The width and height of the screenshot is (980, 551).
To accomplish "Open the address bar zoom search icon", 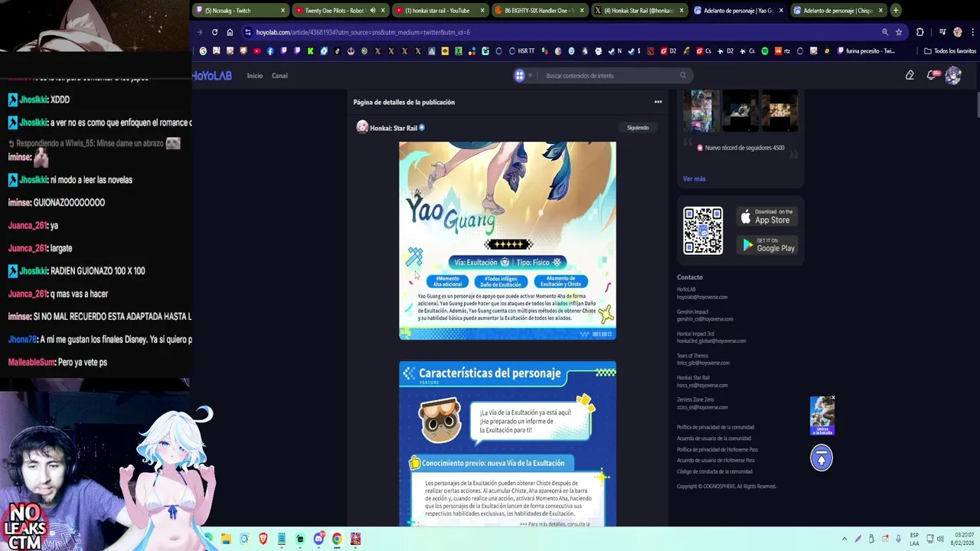I will click(x=885, y=32).
